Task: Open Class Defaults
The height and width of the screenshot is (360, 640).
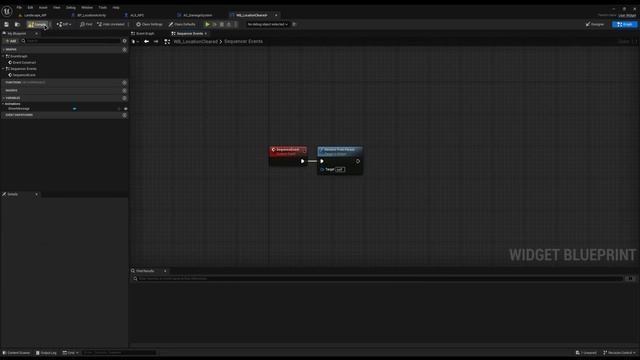Action: [x=182, y=24]
